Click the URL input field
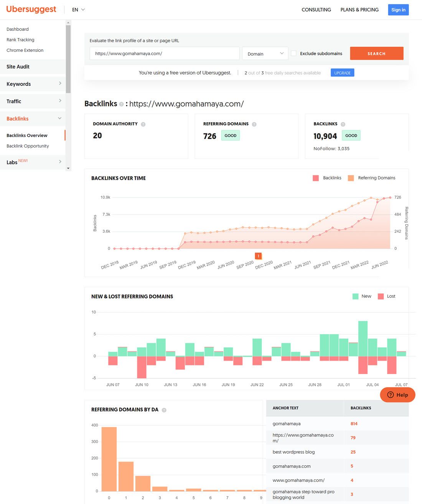422x504 pixels. [165, 54]
